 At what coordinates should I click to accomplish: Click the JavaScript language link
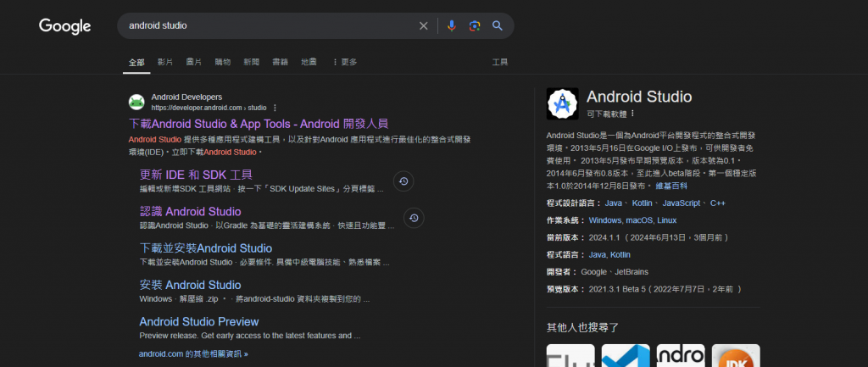click(682, 203)
